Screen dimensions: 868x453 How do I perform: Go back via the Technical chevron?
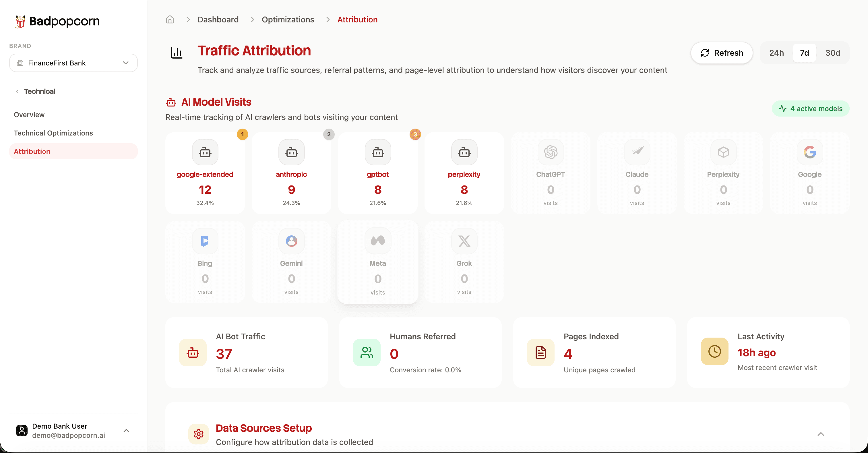(17, 92)
